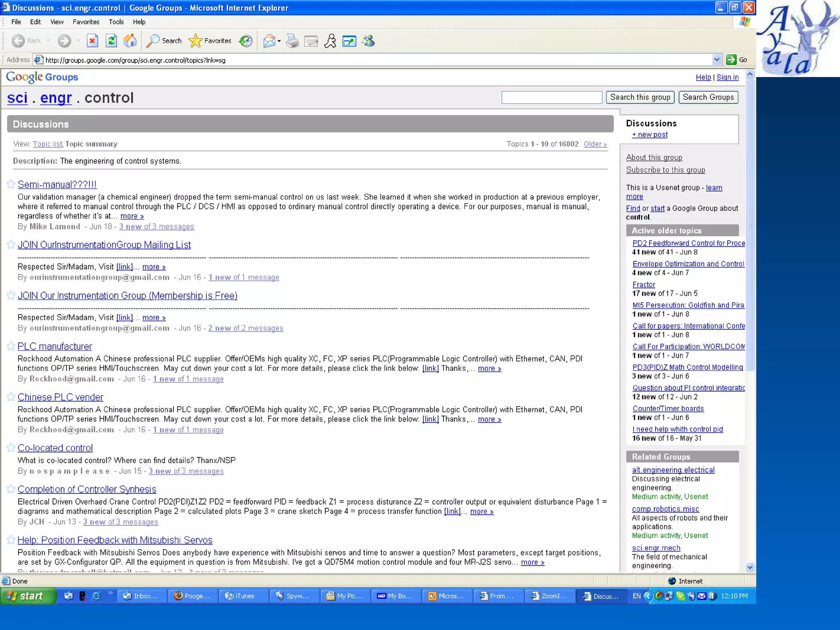Open the Subscribe to this group link
Image resolution: width=840 pixels, height=630 pixels.
pyautogui.click(x=665, y=170)
